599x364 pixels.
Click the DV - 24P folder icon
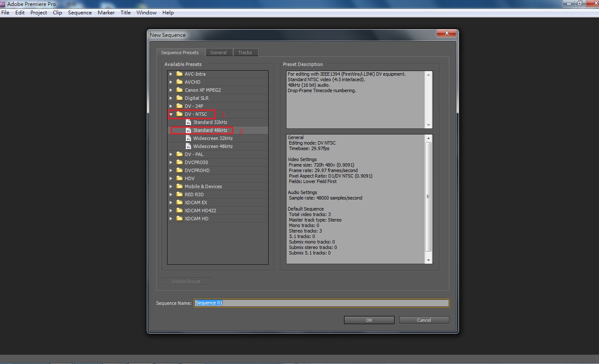coord(180,106)
